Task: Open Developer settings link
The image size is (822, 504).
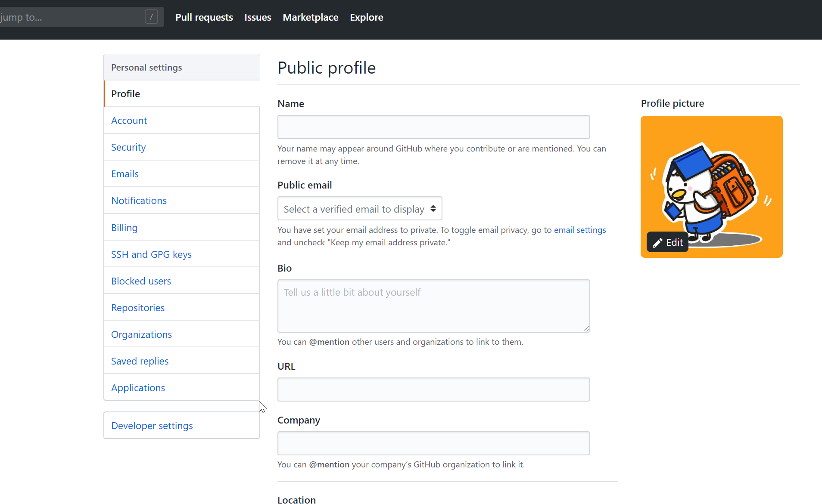Action: [x=182, y=425]
